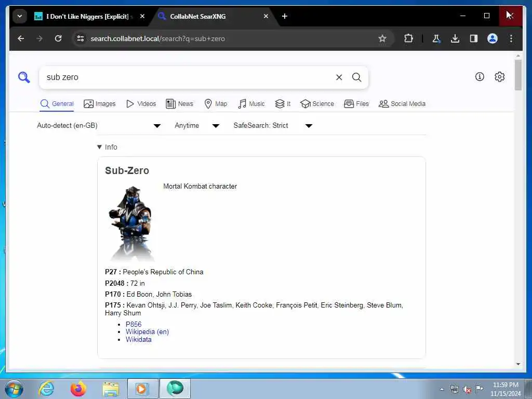Switch to the Files category
Image resolution: width=532 pixels, height=399 pixels.
(356, 104)
